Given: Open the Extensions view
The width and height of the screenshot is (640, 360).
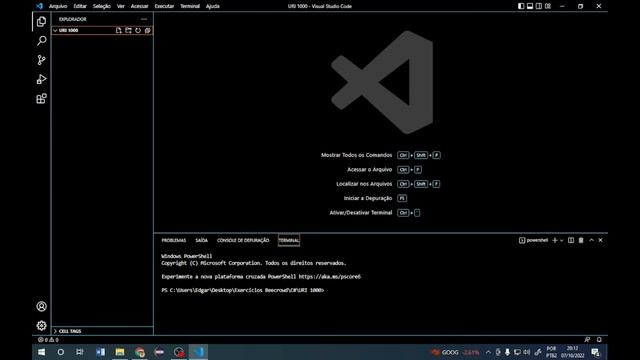Looking at the screenshot, I should pos(41,98).
